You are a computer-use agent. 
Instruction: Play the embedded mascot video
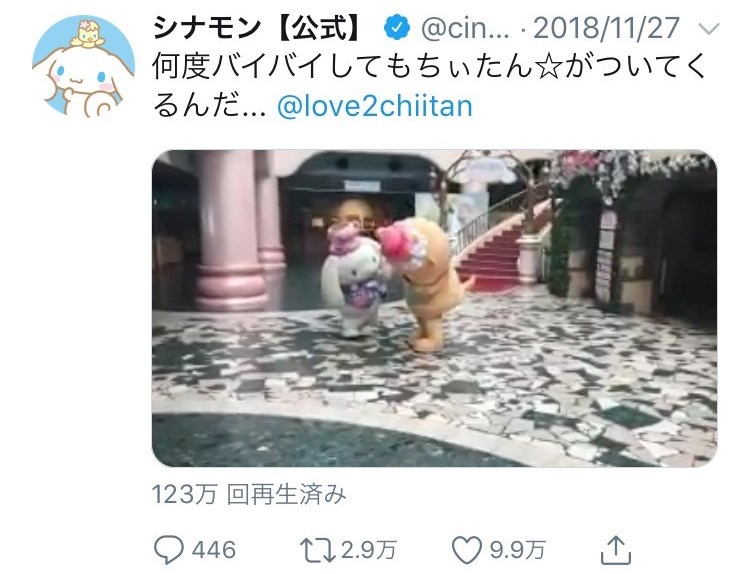click(x=434, y=309)
